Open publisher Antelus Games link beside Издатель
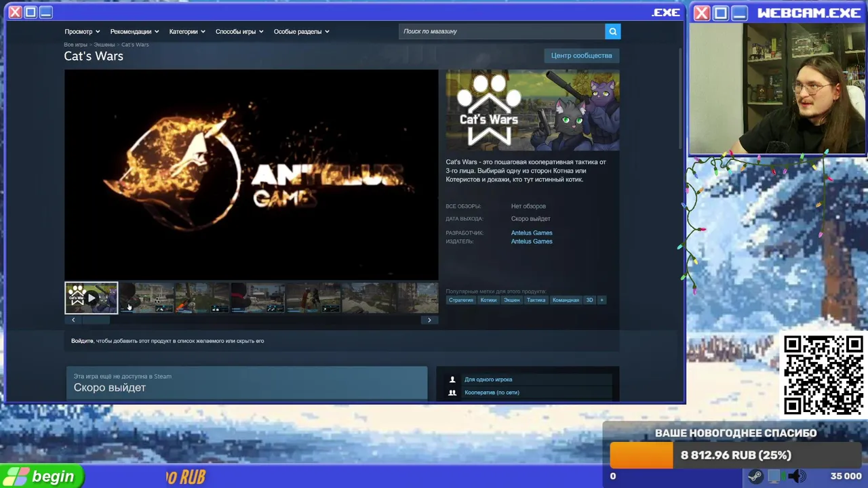868x488 pixels. tap(532, 241)
